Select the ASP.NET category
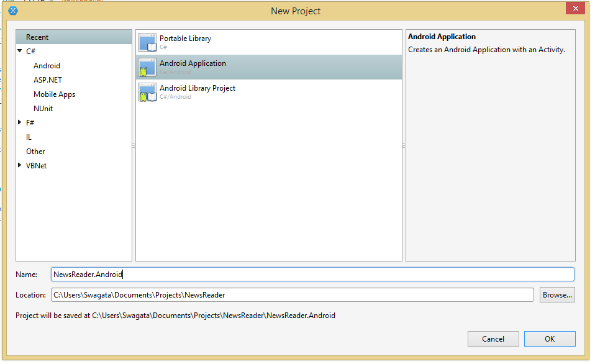The width and height of the screenshot is (595, 364). 47,80
